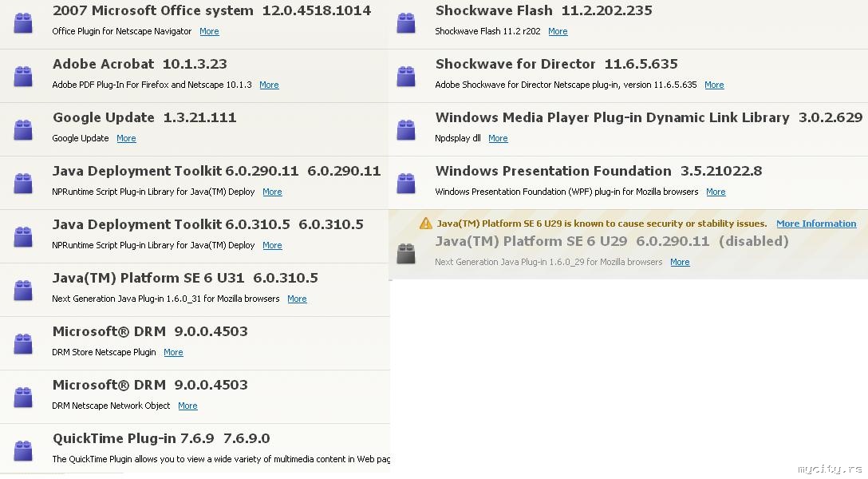Screen dimensions: 868x479
Task: Open More link next to Npdsplay dll
Action: [x=498, y=138]
